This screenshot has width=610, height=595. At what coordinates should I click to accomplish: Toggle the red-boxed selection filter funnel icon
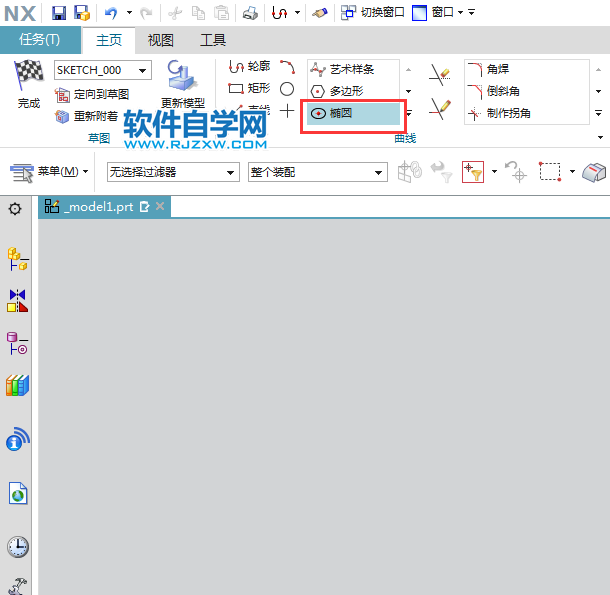click(473, 172)
